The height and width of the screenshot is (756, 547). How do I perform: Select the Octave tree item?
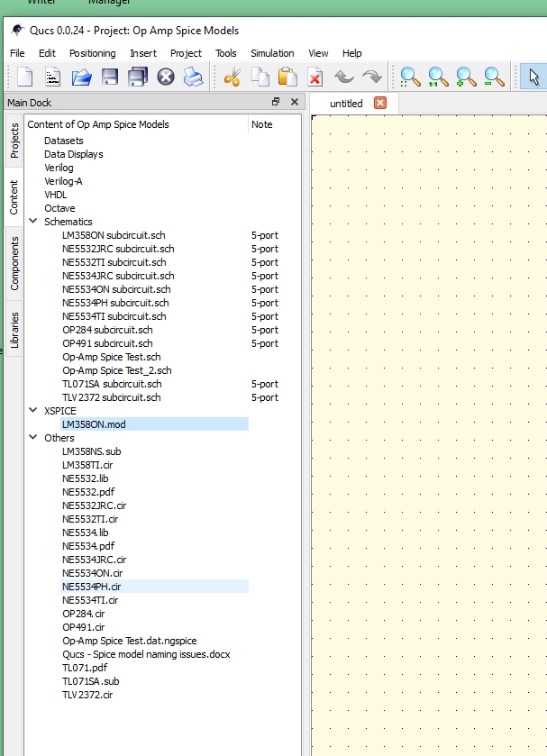(x=59, y=208)
